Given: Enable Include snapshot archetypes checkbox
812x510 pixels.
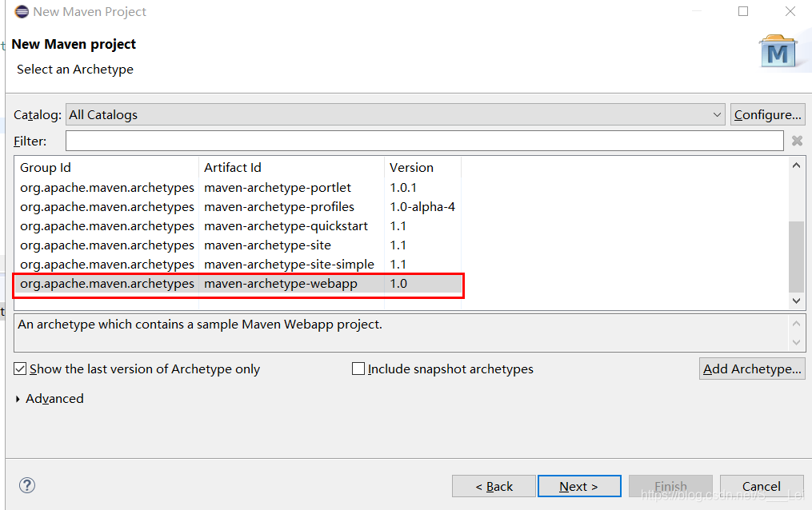Looking at the screenshot, I should click(358, 369).
